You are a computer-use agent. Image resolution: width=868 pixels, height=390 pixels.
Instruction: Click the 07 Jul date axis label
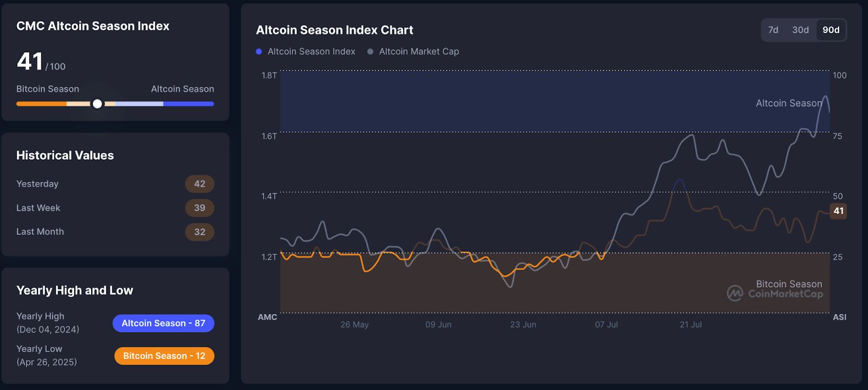[607, 324]
